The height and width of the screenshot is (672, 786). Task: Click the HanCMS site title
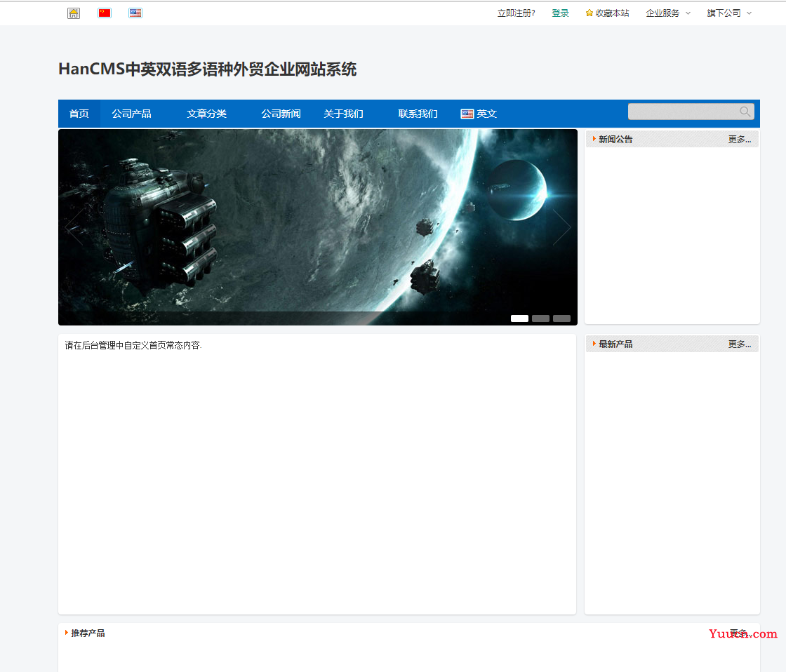point(207,69)
